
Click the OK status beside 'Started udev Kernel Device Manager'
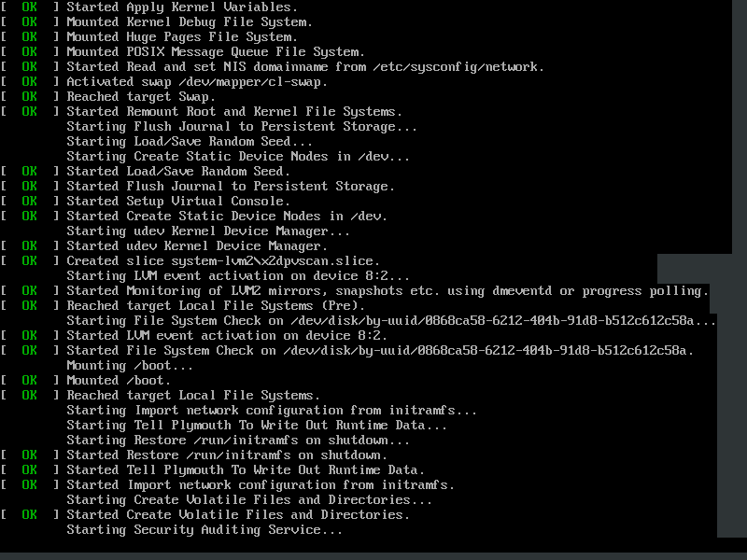point(30,246)
